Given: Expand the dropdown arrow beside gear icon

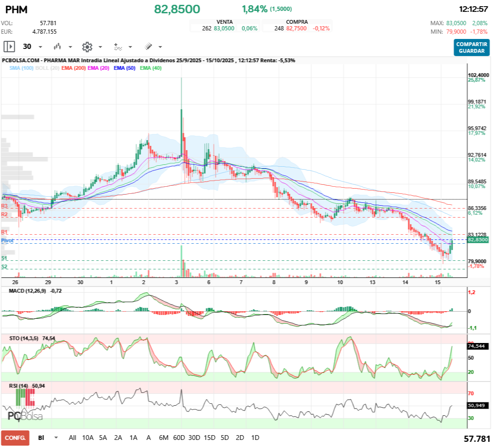Looking at the screenshot, I should point(100,47).
